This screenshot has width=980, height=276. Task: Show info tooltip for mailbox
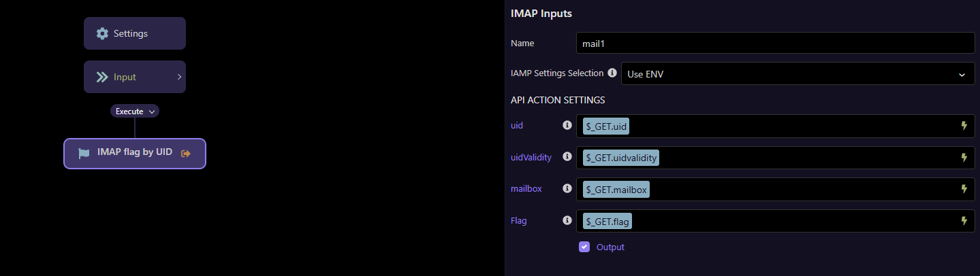pyautogui.click(x=567, y=188)
